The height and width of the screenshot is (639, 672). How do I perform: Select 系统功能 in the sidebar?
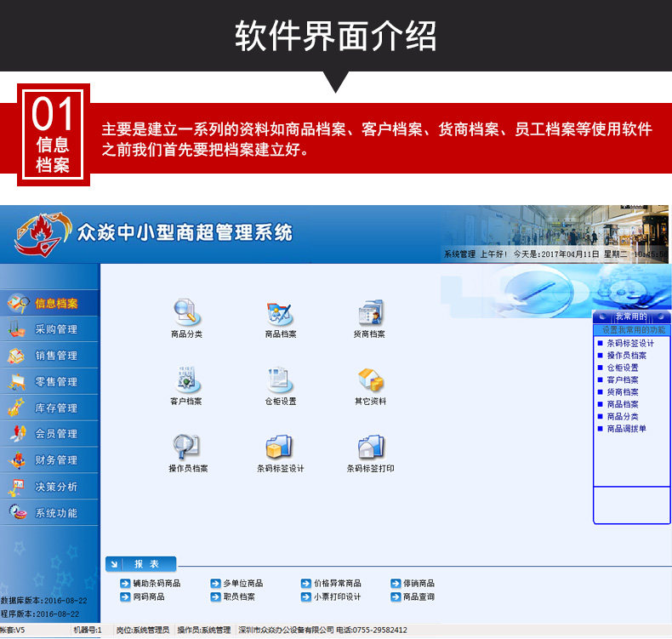pos(49,512)
